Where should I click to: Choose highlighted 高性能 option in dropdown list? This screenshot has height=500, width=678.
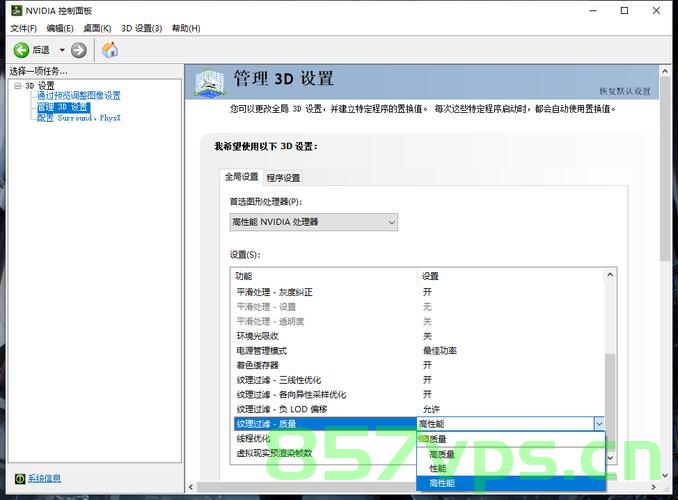511,483
